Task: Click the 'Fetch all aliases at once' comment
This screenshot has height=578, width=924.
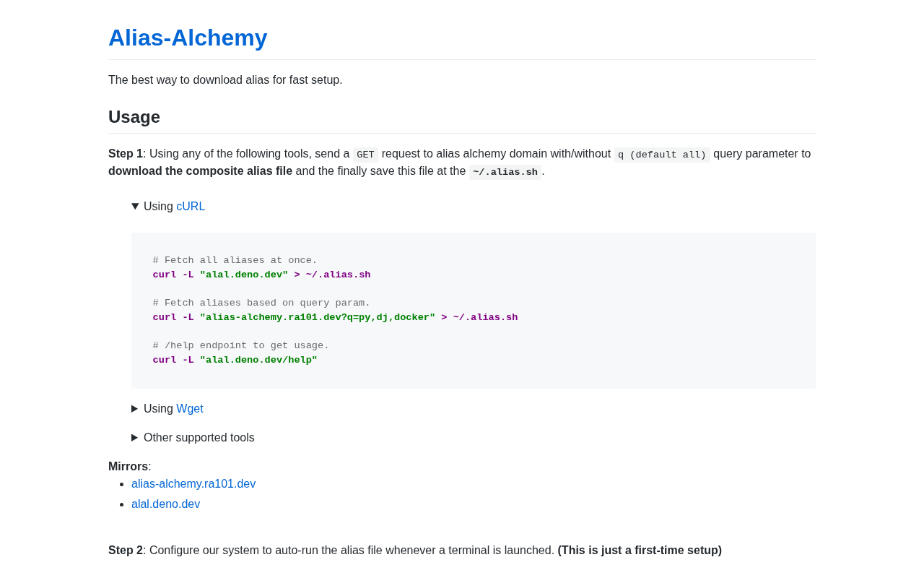Action: pos(235,261)
